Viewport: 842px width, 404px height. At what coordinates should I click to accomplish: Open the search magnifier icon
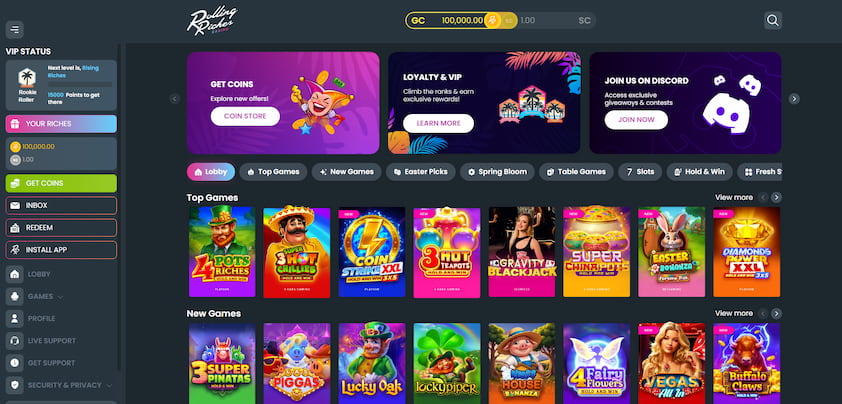pos(773,20)
